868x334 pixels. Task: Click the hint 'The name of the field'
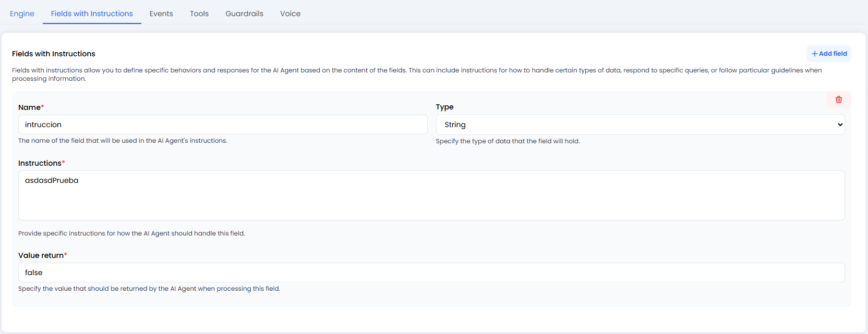click(123, 141)
